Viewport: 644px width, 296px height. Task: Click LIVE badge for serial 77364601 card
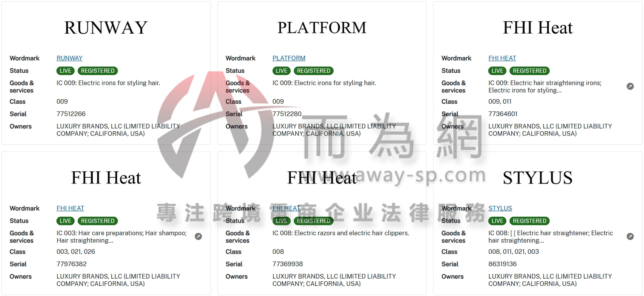[497, 71]
